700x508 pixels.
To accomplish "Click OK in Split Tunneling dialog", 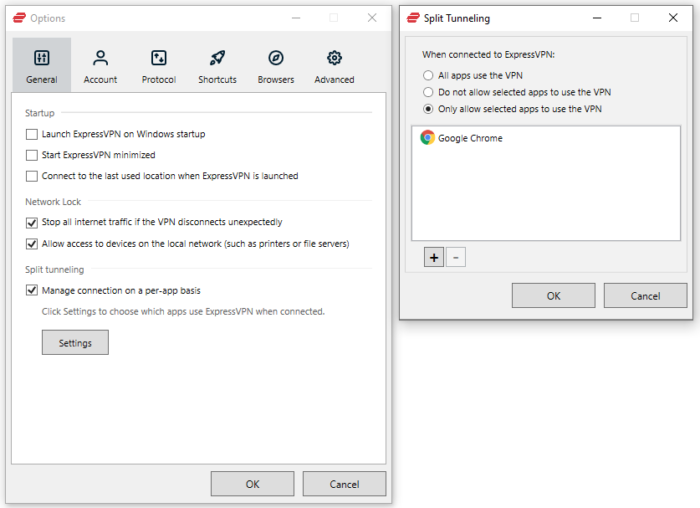I will tap(554, 296).
